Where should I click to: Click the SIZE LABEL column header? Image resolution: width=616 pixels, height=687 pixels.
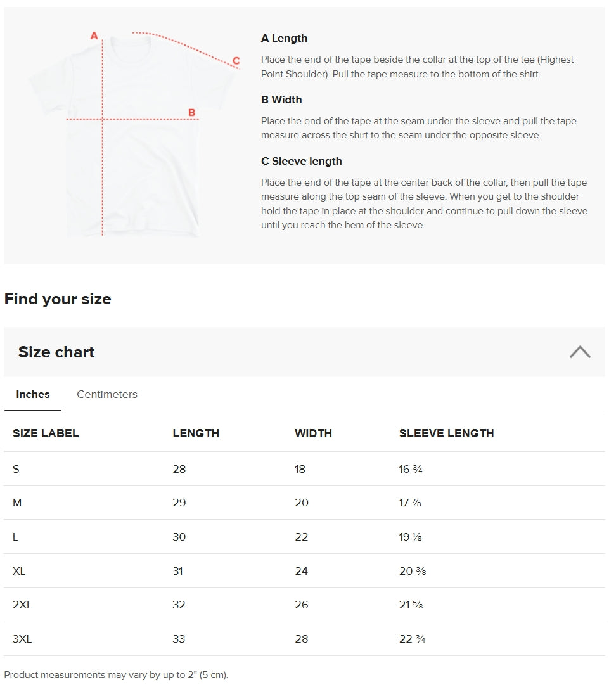46,433
